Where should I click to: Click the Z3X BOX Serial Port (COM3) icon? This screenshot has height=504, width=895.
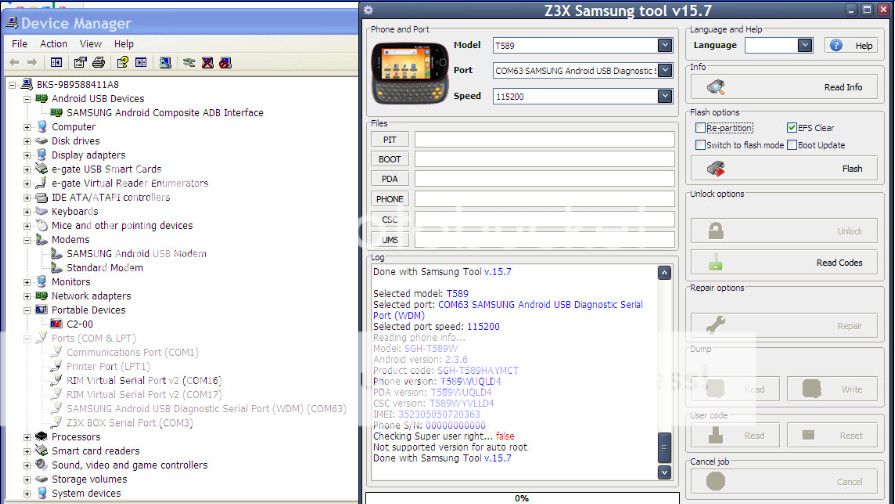[56, 422]
